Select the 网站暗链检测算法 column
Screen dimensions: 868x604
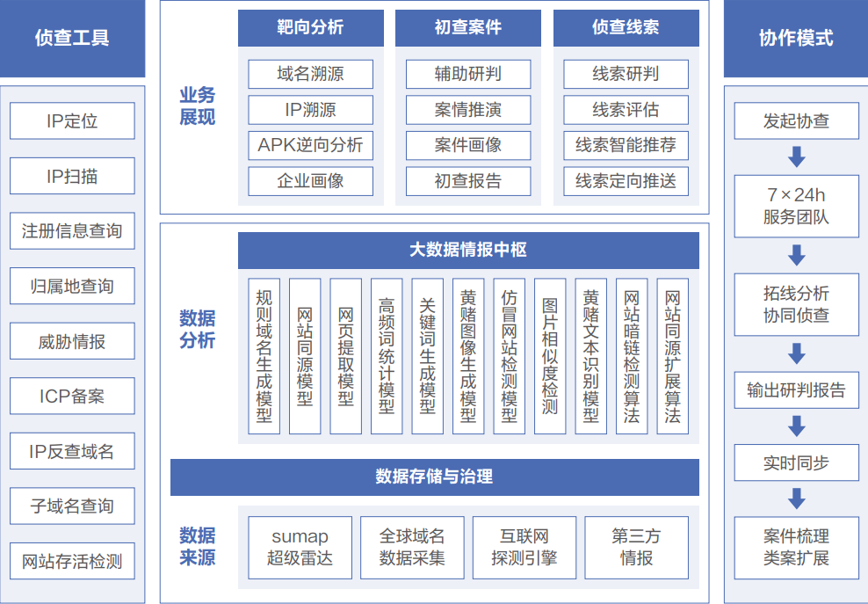(632, 356)
